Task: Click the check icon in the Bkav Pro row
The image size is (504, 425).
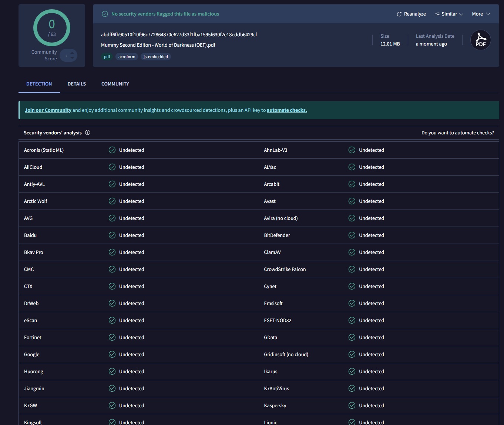Action: coord(112,252)
